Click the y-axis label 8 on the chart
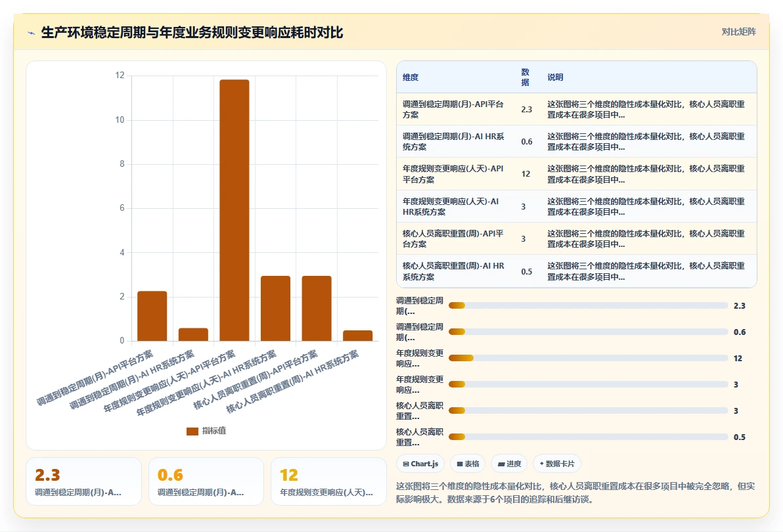Image resolution: width=783 pixels, height=532 pixels. click(x=122, y=164)
